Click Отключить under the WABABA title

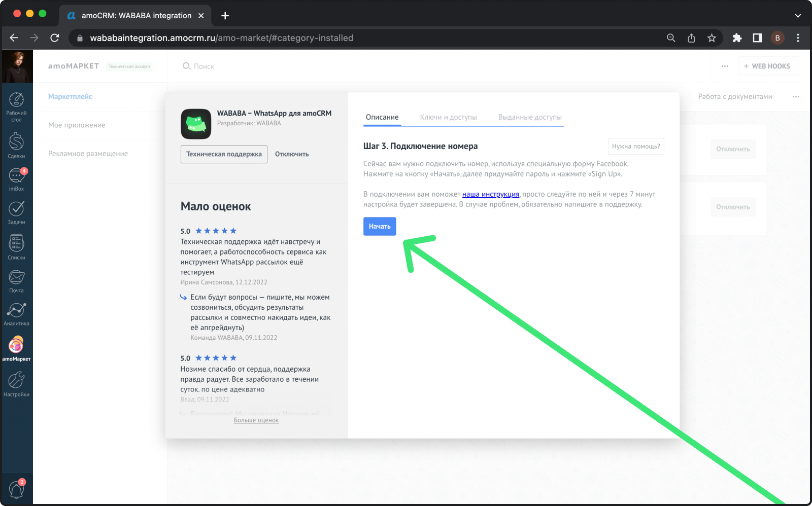(x=292, y=154)
